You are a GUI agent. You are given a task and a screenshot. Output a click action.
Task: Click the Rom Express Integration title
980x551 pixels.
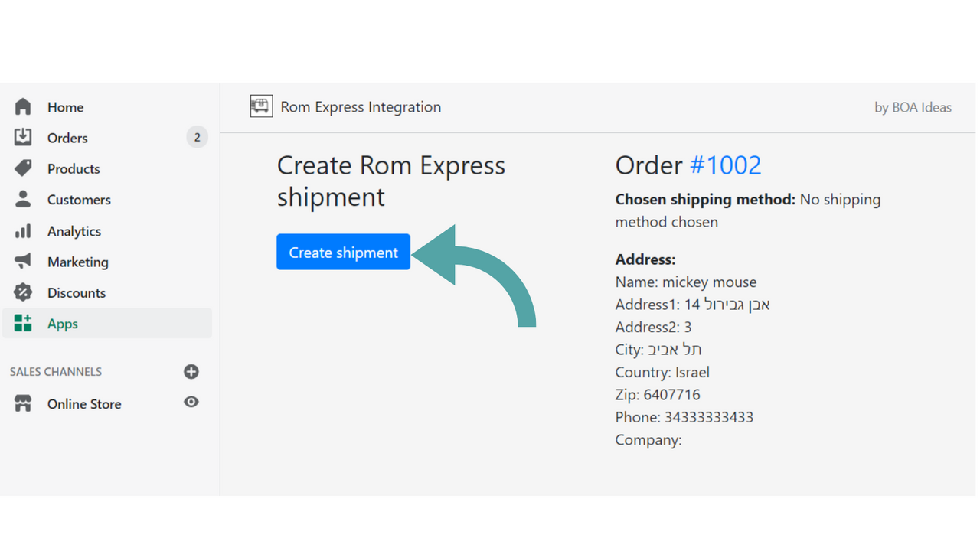point(361,107)
